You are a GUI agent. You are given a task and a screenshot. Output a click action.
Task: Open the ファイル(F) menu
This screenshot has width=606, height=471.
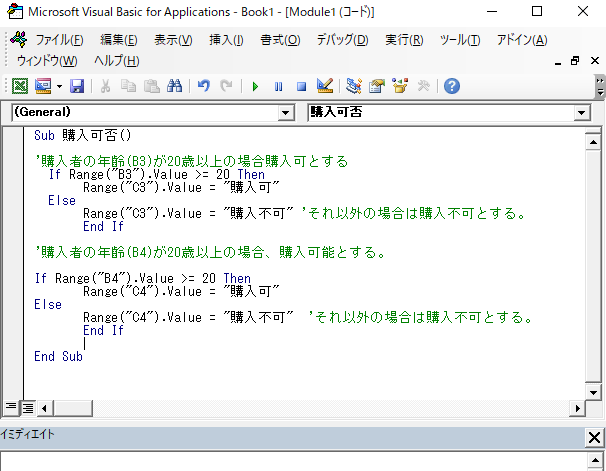point(60,40)
